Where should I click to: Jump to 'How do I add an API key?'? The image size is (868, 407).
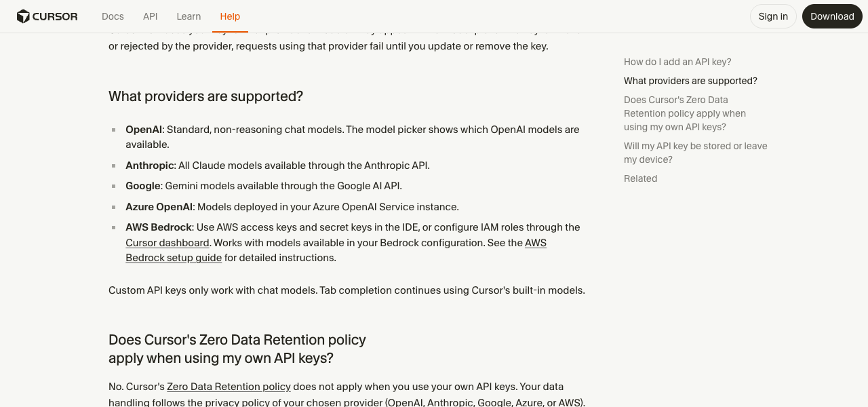tap(677, 62)
